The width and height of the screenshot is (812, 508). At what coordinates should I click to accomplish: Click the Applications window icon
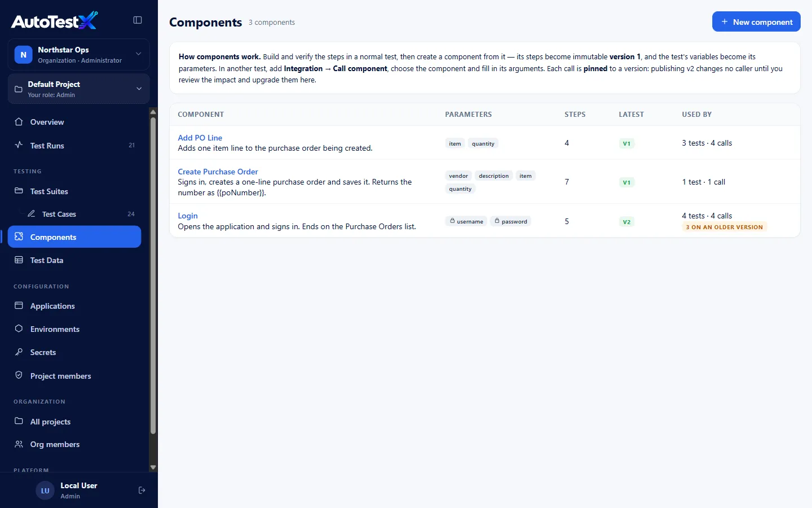(19, 305)
